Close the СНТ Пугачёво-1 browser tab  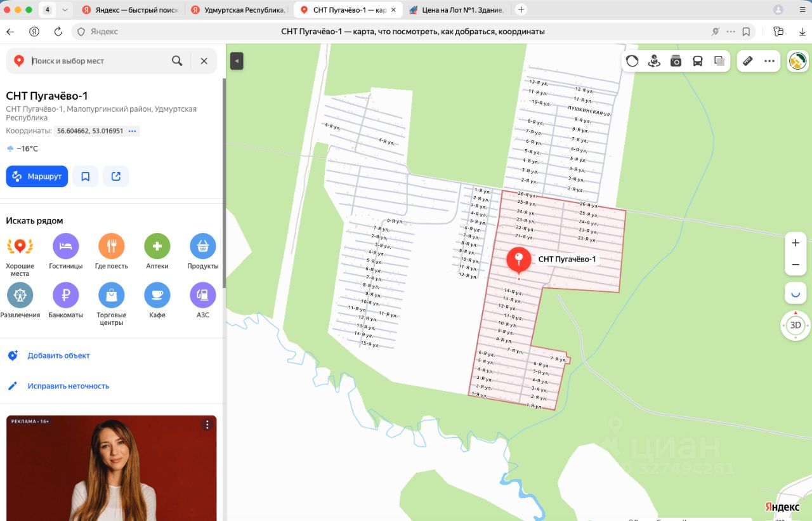tap(393, 10)
